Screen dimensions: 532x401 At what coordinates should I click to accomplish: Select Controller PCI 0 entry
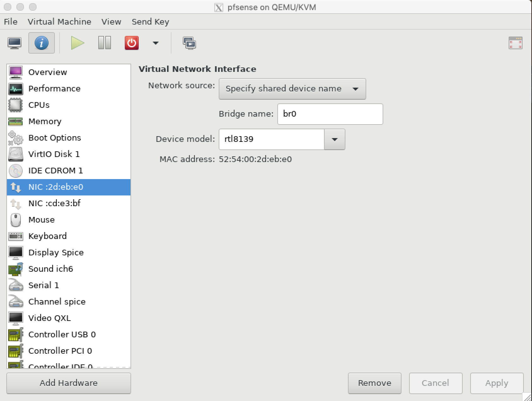click(x=69, y=351)
